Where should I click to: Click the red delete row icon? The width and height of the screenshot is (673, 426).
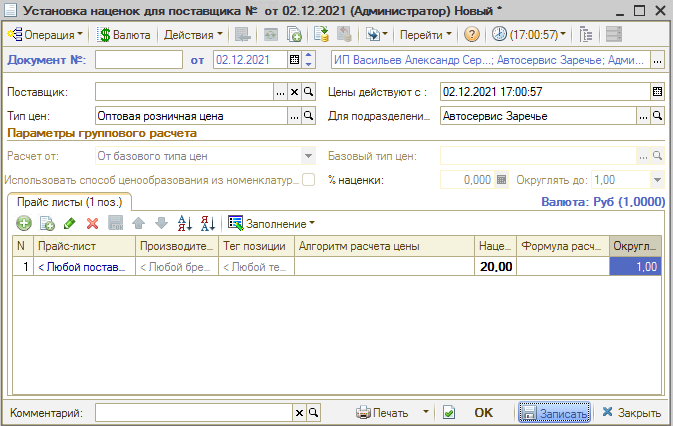(x=92, y=222)
